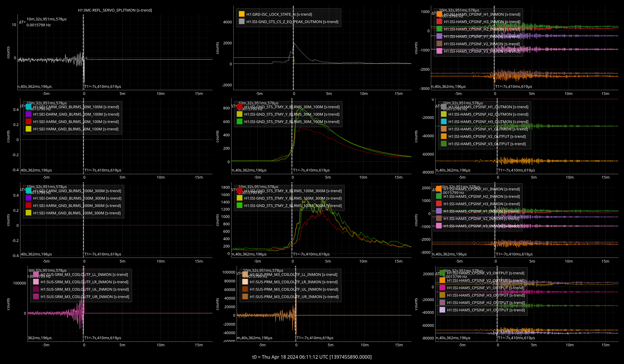Viewport: 624px width, 364px height.
Task: Click the lavender ISI-HAM5_CPSINF_H1_OUTPUT swatch
Action: (x=442, y=310)
